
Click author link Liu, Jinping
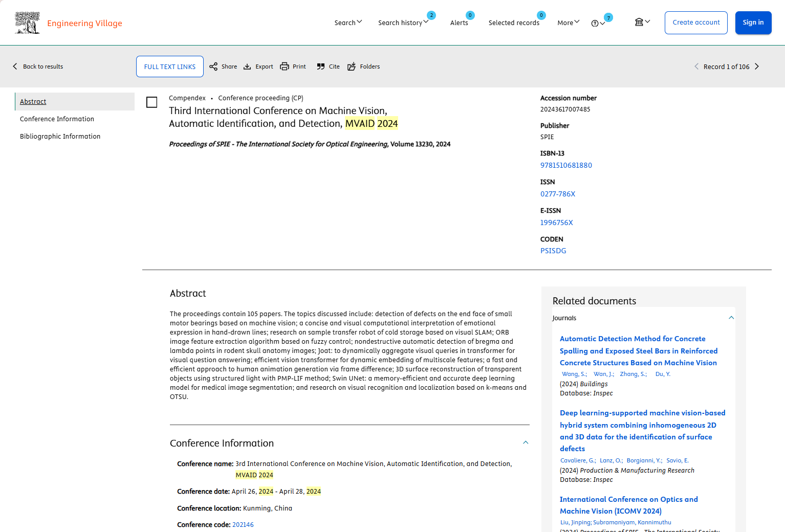(576, 522)
